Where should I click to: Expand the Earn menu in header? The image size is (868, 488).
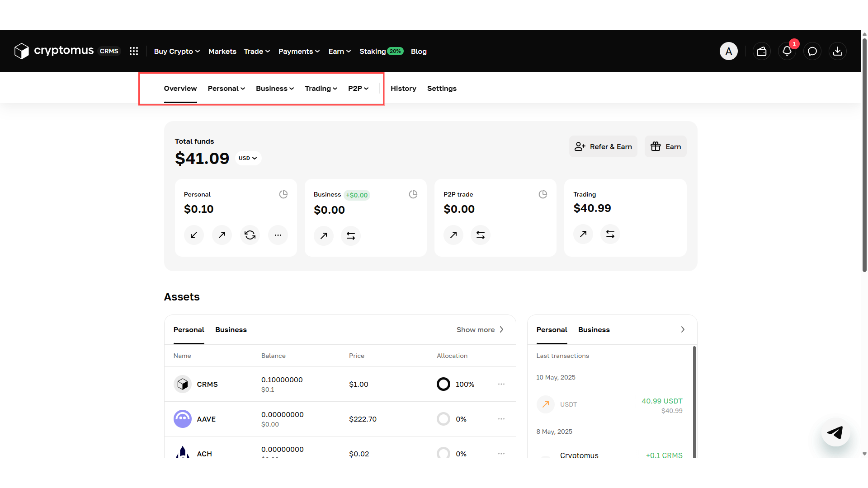(340, 52)
